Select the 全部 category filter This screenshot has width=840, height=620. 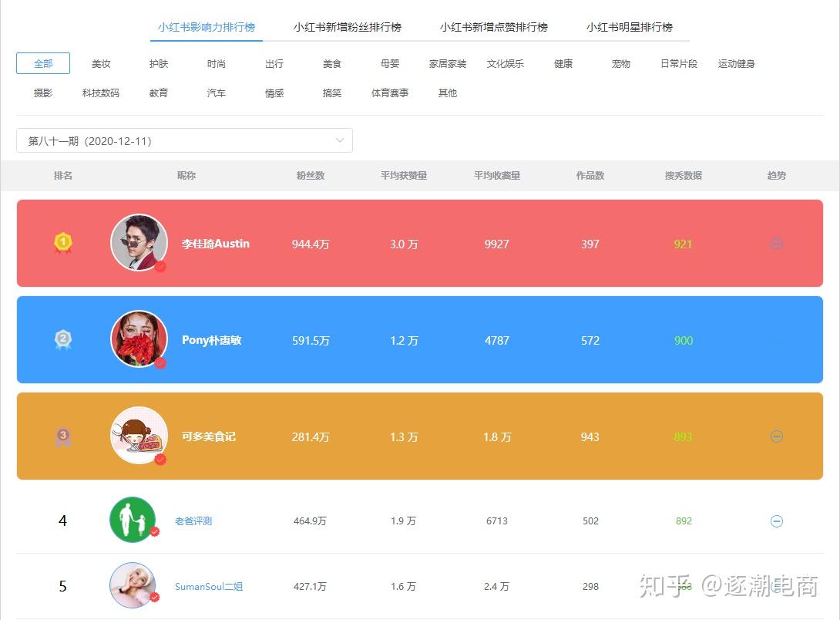click(x=43, y=63)
